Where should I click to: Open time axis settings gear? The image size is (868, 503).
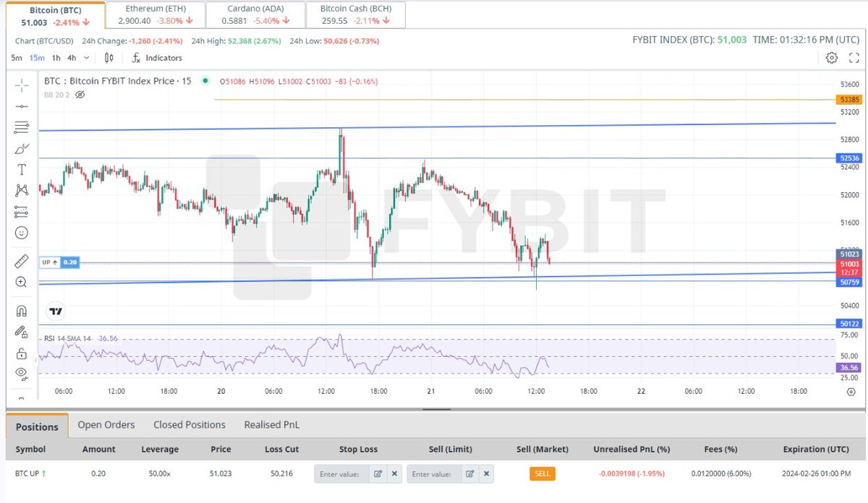tap(851, 391)
